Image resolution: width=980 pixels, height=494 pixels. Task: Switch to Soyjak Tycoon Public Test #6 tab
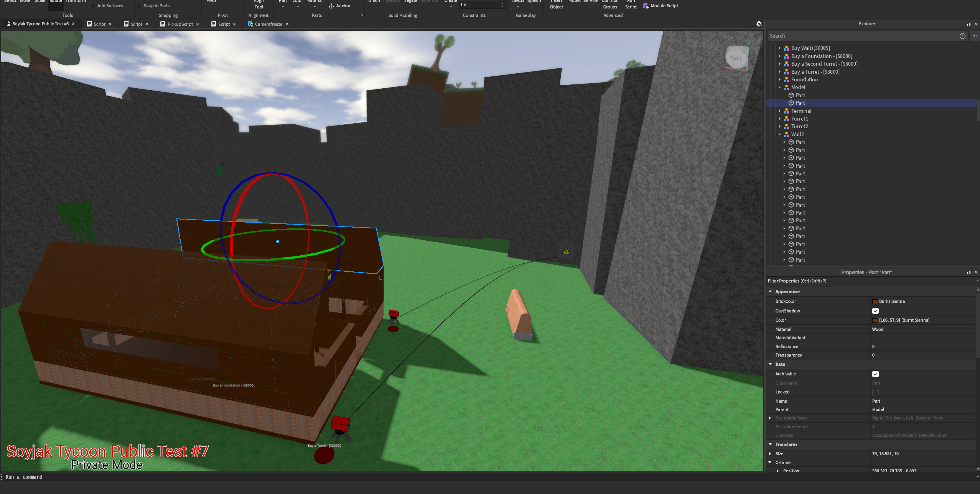pyautogui.click(x=41, y=24)
